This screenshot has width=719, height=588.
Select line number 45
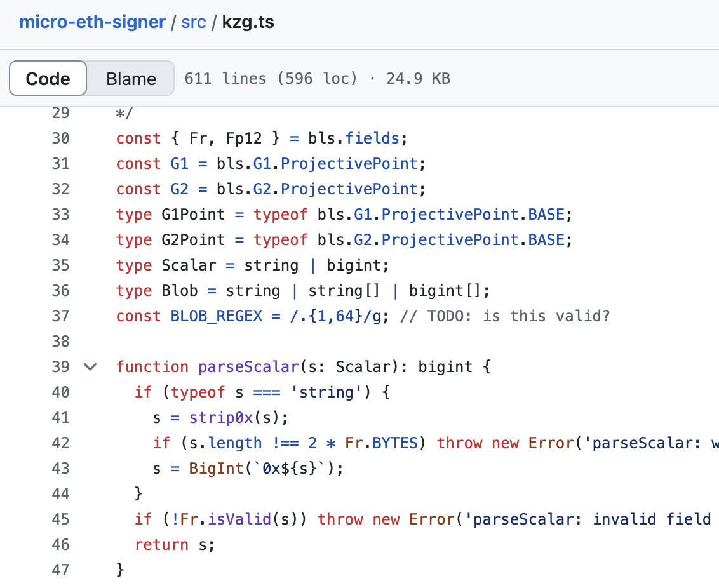point(60,519)
